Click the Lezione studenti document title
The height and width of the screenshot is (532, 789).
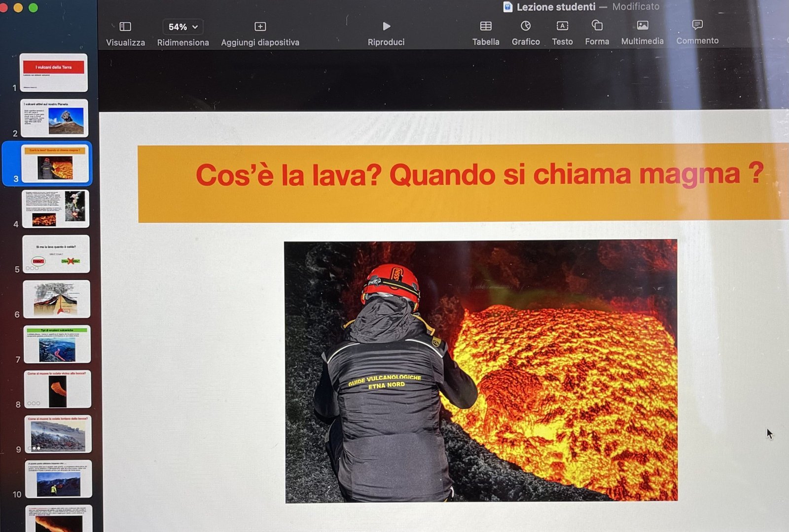point(556,7)
